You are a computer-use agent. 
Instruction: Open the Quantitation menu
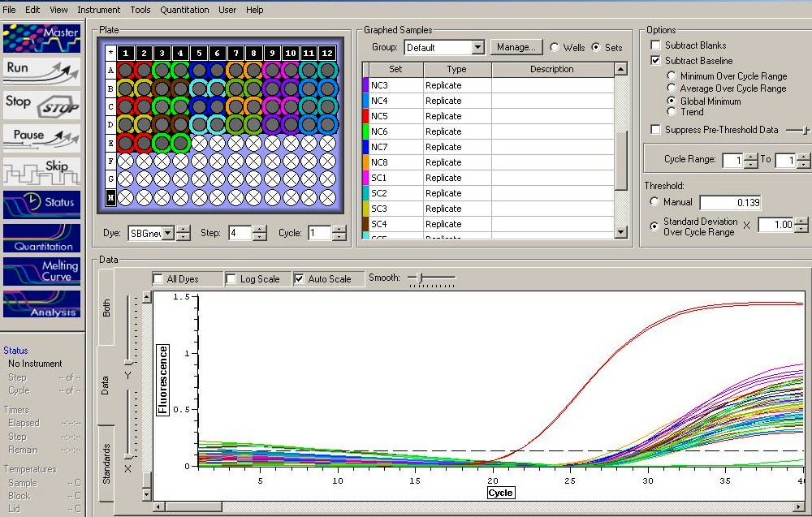[x=184, y=9]
